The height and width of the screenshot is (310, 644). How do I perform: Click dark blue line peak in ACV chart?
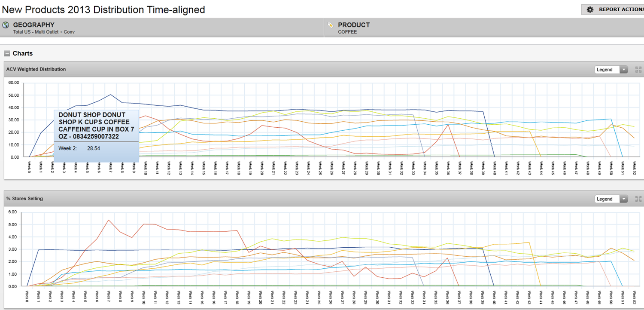click(110, 95)
